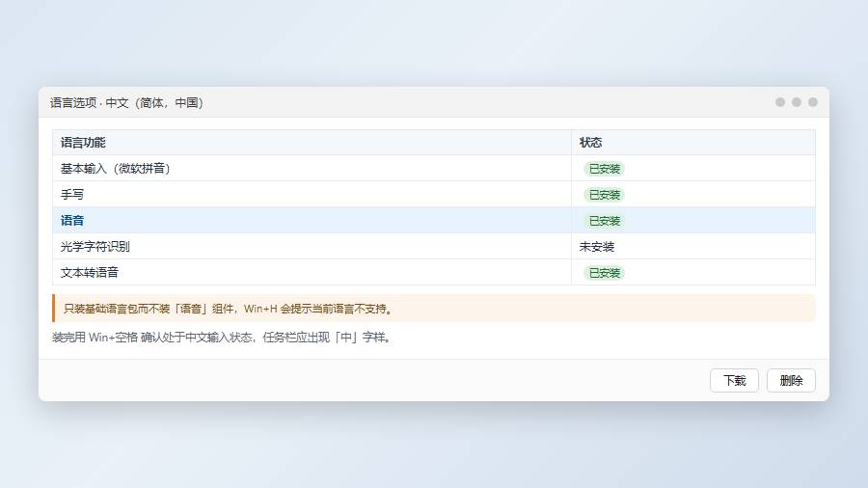The image size is (868, 488).
Task: Click the 状态 column header
Action: point(693,143)
